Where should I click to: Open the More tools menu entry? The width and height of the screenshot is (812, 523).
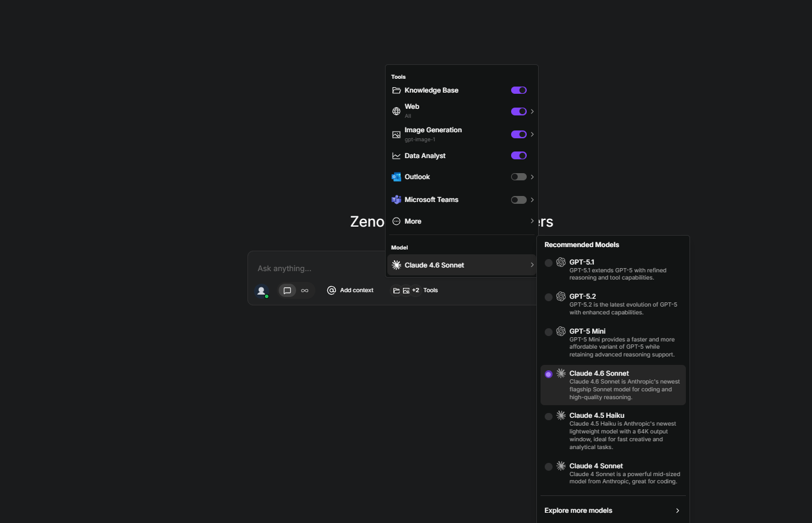click(462, 221)
